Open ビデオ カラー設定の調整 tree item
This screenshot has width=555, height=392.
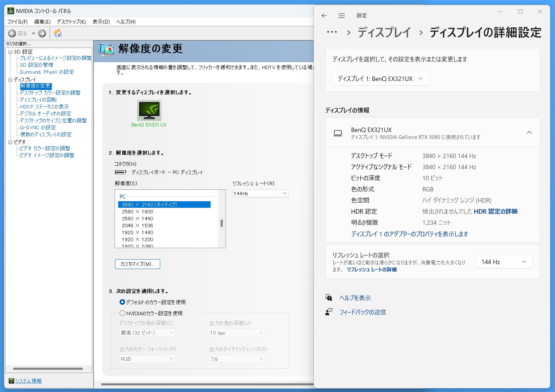pos(45,148)
